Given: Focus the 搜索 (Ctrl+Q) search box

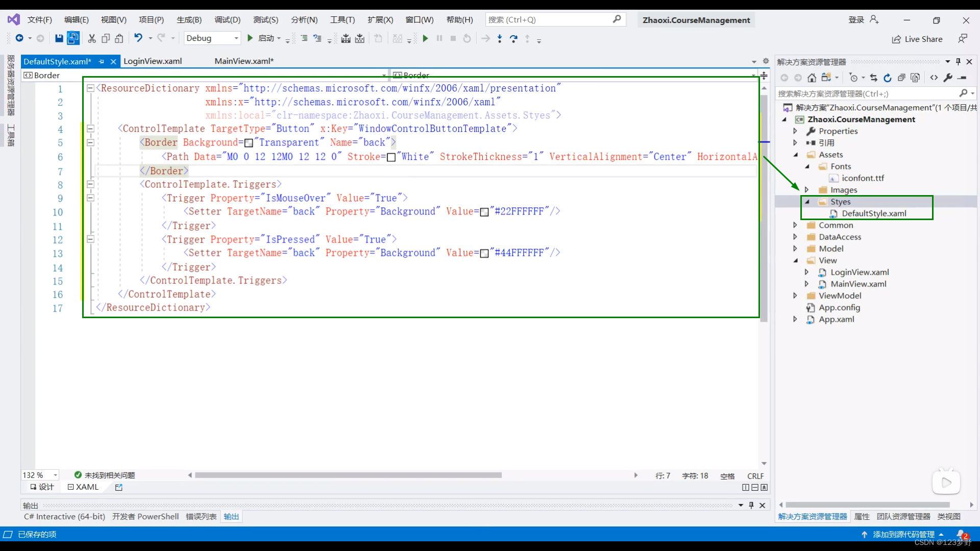Looking at the screenshot, I should point(555,19).
